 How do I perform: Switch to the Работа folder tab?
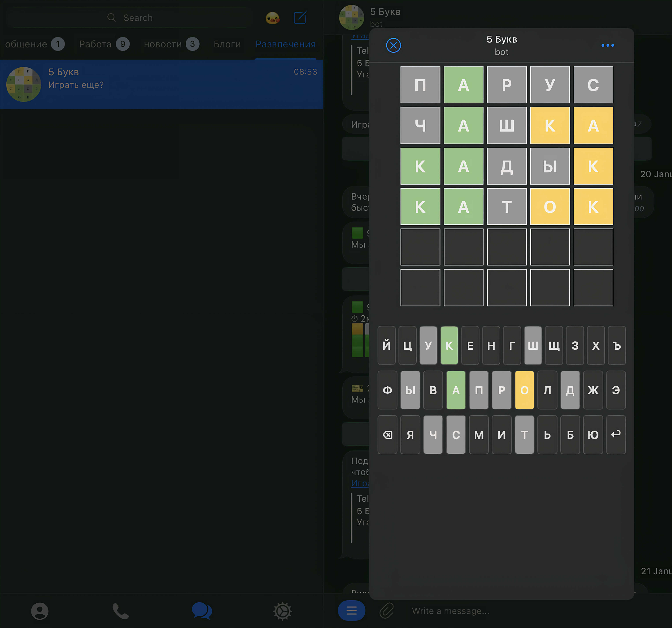click(x=95, y=44)
